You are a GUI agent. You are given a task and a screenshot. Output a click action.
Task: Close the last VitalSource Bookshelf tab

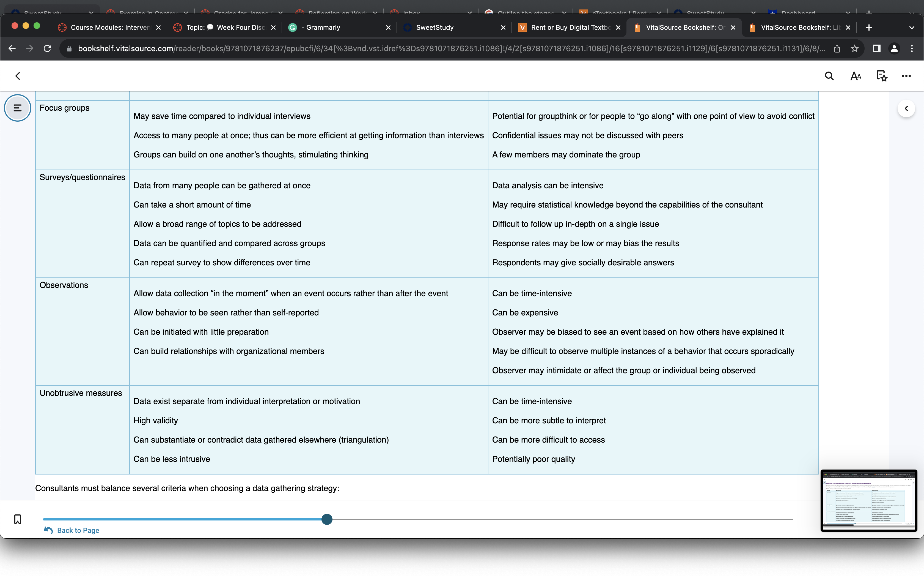coord(848,28)
